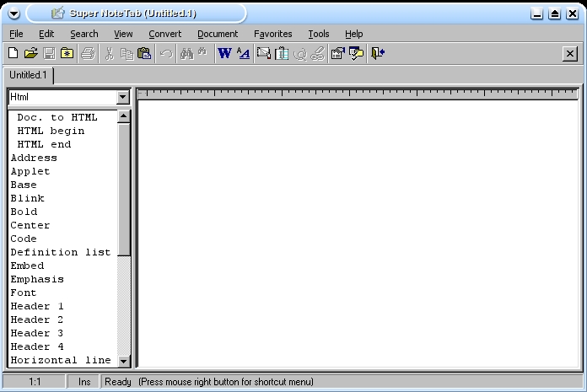This screenshot has width=587, height=392.
Task: Open the Edit menu
Action: coord(46,34)
